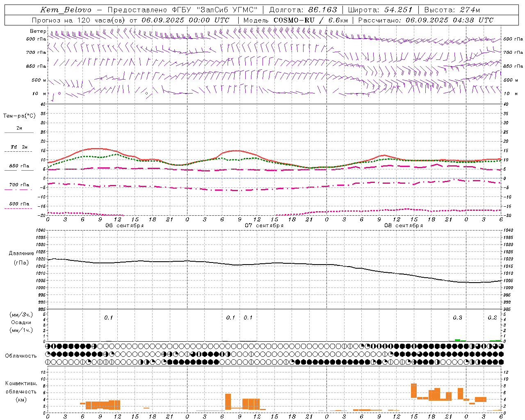
Task: Click the latitude value 54.251
Action: pos(398,10)
